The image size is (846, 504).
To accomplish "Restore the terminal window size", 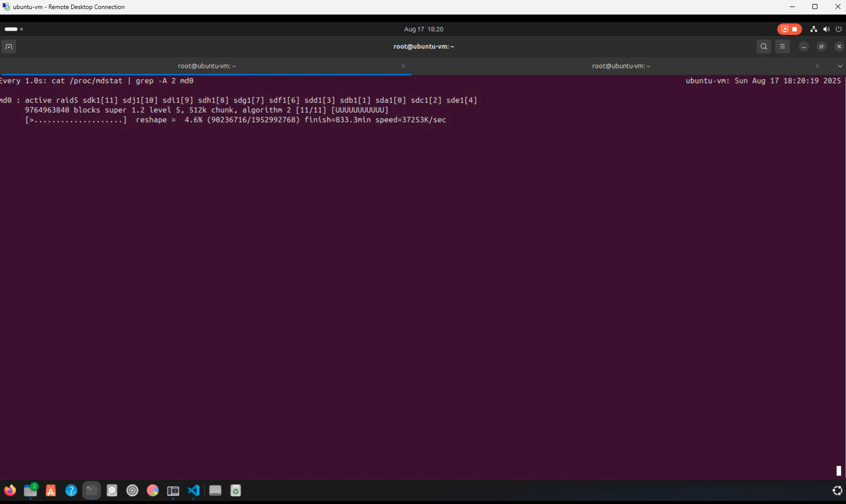I will tap(821, 47).
